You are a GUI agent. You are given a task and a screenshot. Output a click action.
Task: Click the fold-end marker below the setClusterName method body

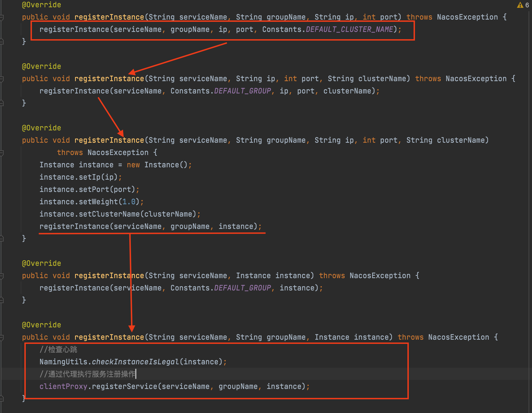click(2, 238)
